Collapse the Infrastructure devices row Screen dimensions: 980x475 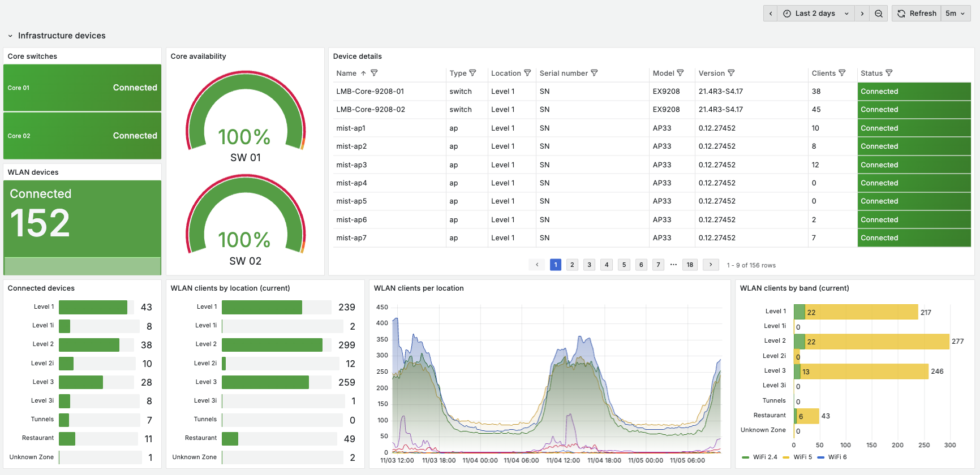point(10,36)
